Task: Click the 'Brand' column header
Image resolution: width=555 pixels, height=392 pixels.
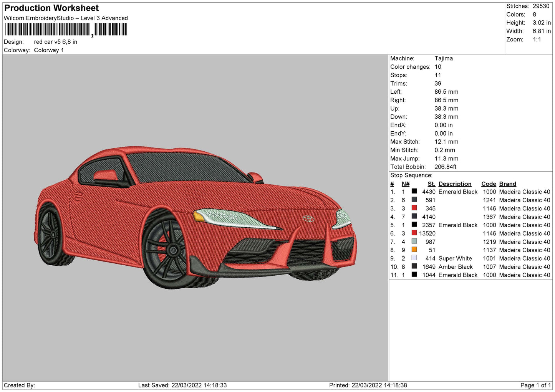Action: point(507,184)
